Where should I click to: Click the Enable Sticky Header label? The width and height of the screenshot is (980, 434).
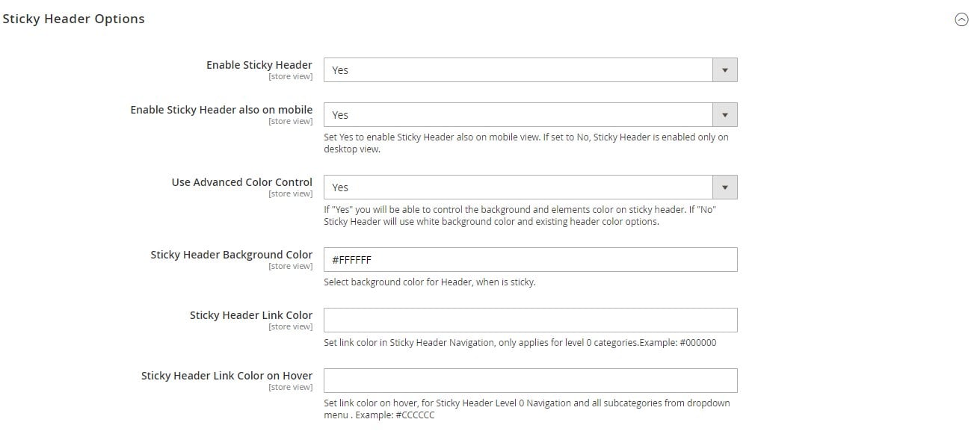[x=259, y=65]
